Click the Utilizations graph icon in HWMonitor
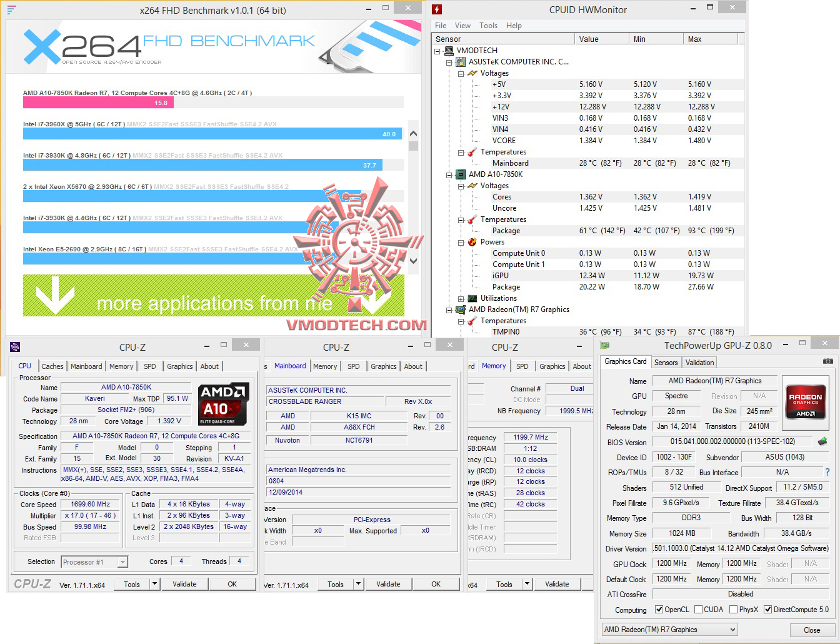The height and width of the screenshot is (644, 840). coord(472,298)
